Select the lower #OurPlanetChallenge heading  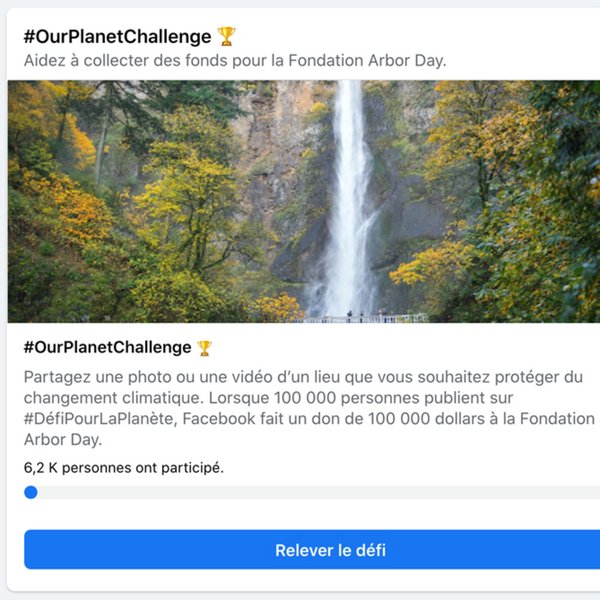[107, 348]
